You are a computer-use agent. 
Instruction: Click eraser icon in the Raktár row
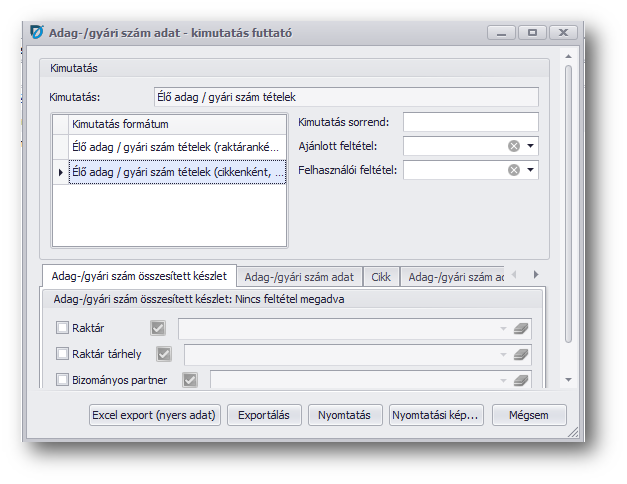pos(521,329)
